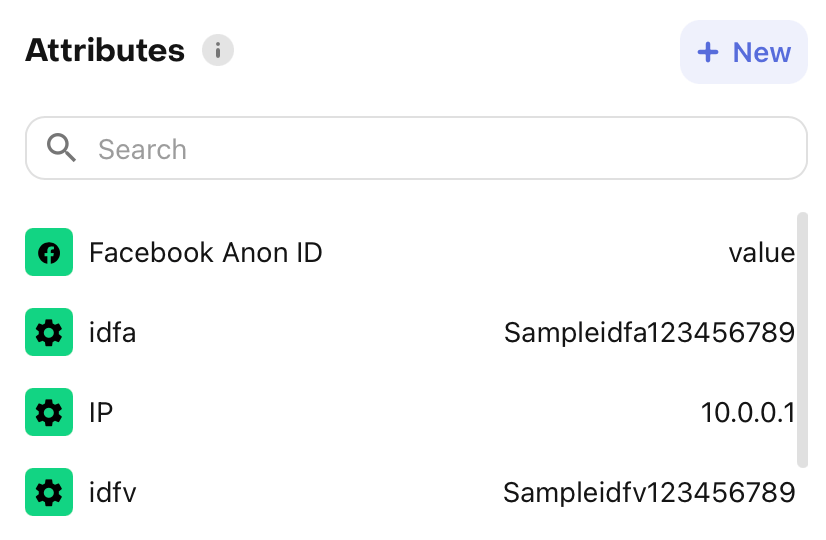
Task: Click the magnifying glass search icon
Action: 62,149
